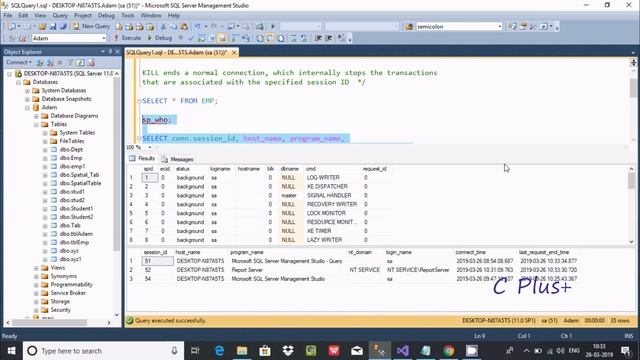Click the Refresh icon in Object Explorer toolbar

click(x=80, y=62)
